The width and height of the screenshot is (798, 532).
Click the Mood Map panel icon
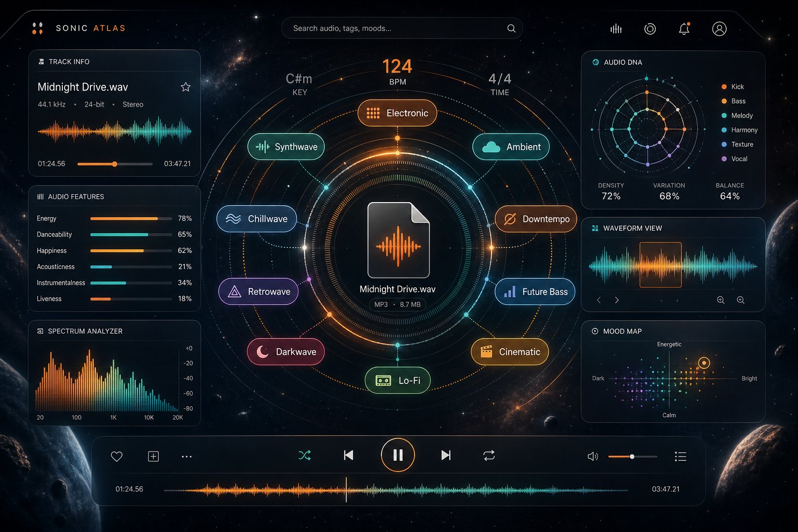tap(595, 331)
